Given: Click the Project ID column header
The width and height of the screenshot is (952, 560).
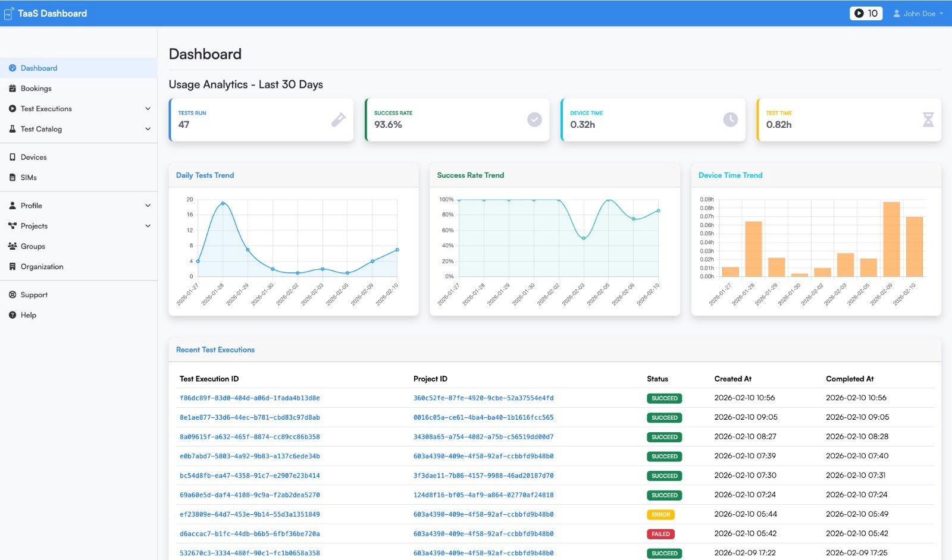Looking at the screenshot, I should (x=430, y=379).
